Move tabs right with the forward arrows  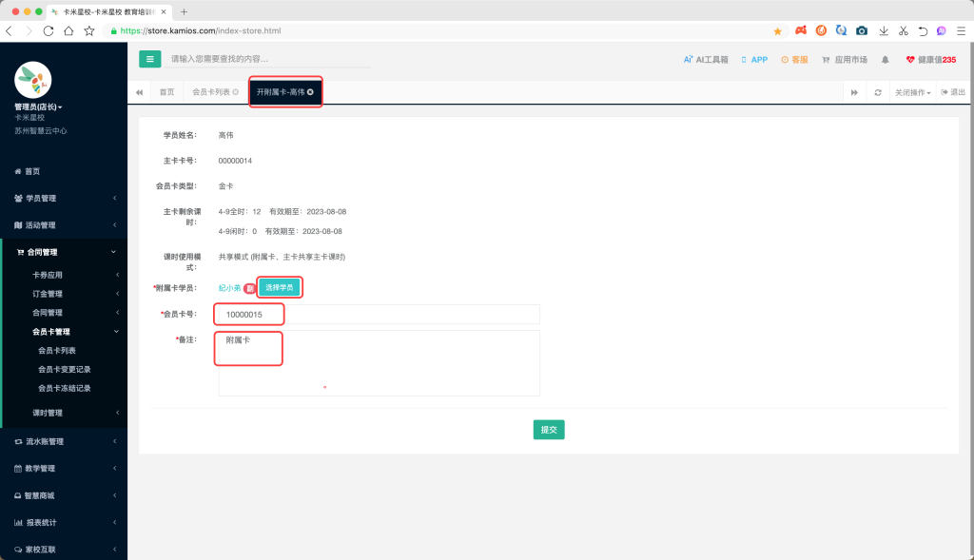(854, 92)
